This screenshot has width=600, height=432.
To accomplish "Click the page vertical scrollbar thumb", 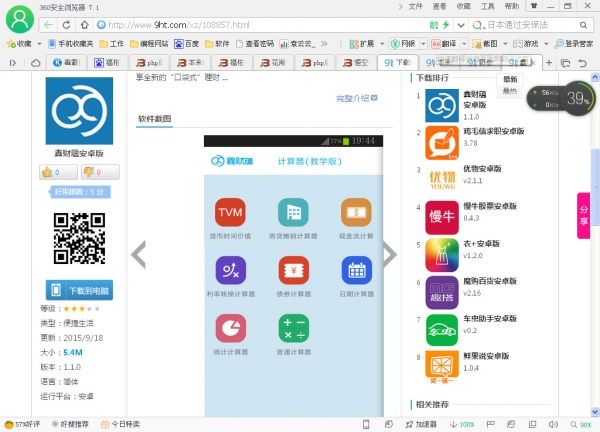I will (595, 187).
